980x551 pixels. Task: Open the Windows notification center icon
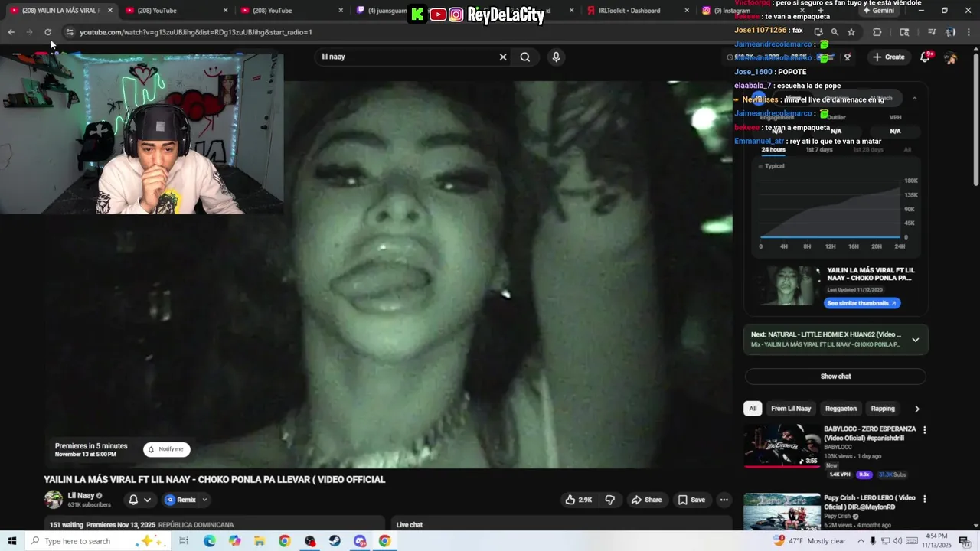[964, 541]
